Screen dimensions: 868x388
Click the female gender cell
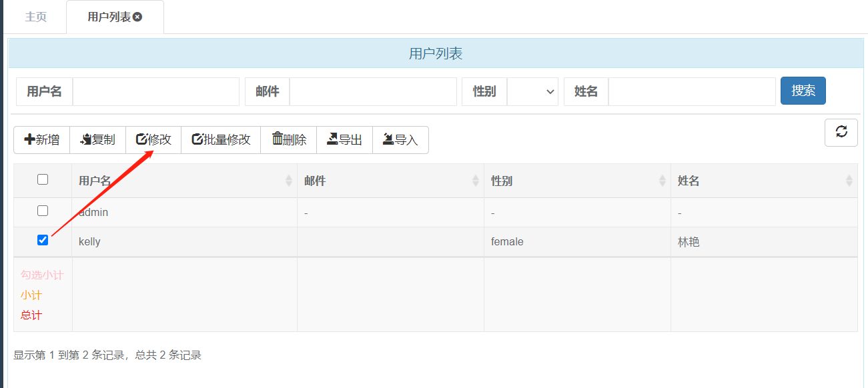(578, 242)
